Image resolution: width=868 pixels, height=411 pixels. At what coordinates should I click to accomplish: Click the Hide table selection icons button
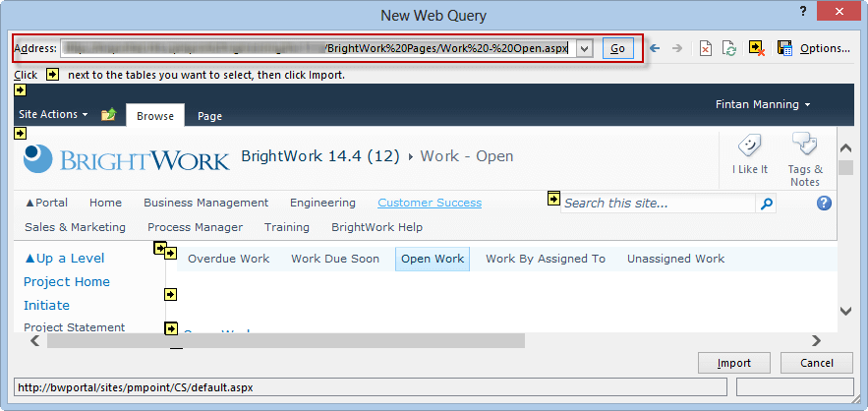point(756,48)
